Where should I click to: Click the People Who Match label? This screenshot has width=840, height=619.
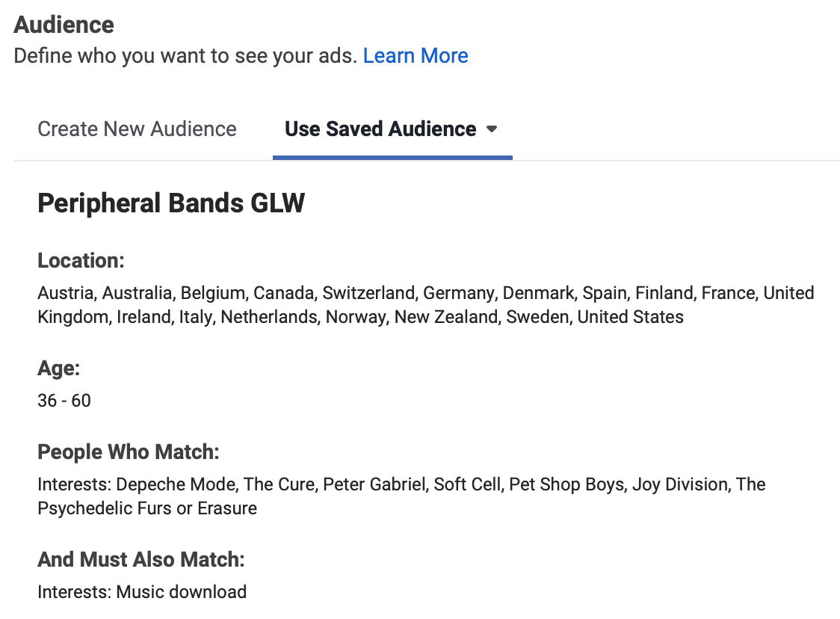[129, 452]
